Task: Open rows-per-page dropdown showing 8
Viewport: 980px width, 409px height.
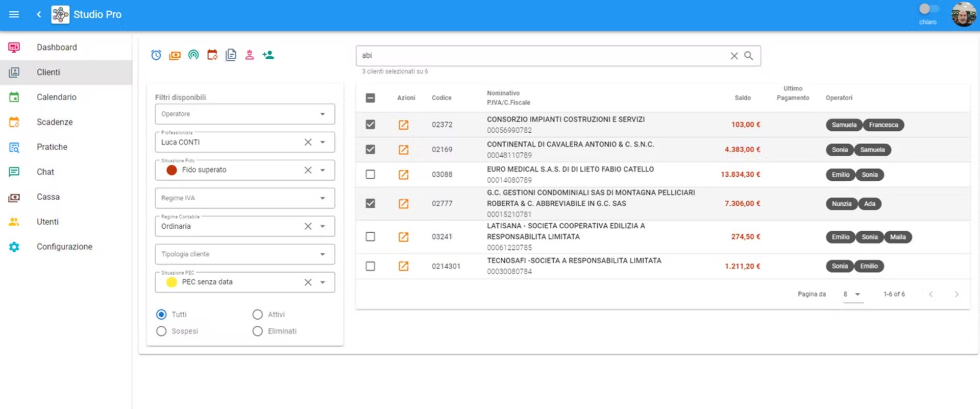Action: [853, 294]
